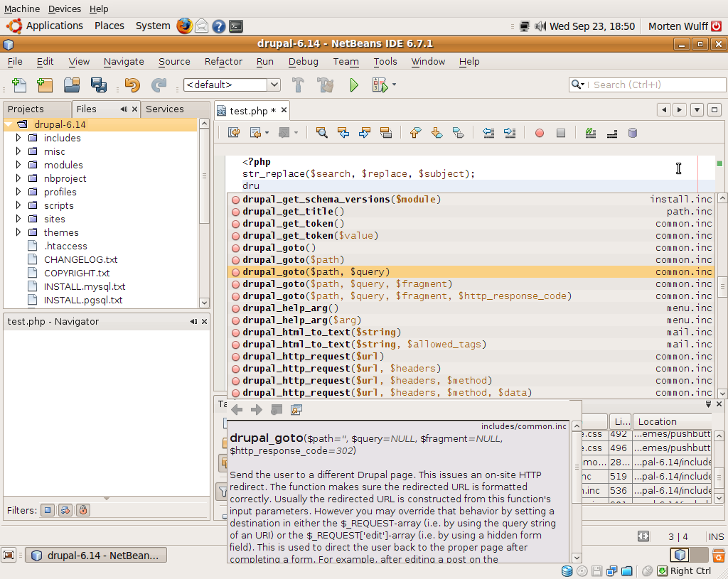728x579 pixels.
Task: Collapse the drupal-6.14 root node
Action: 9,124
